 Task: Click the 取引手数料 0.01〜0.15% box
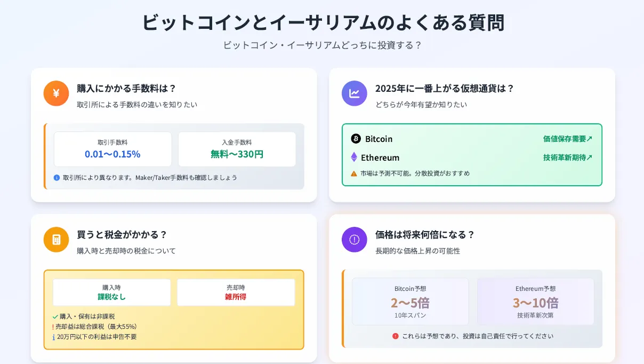pyautogui.click(x=112, y=149)
